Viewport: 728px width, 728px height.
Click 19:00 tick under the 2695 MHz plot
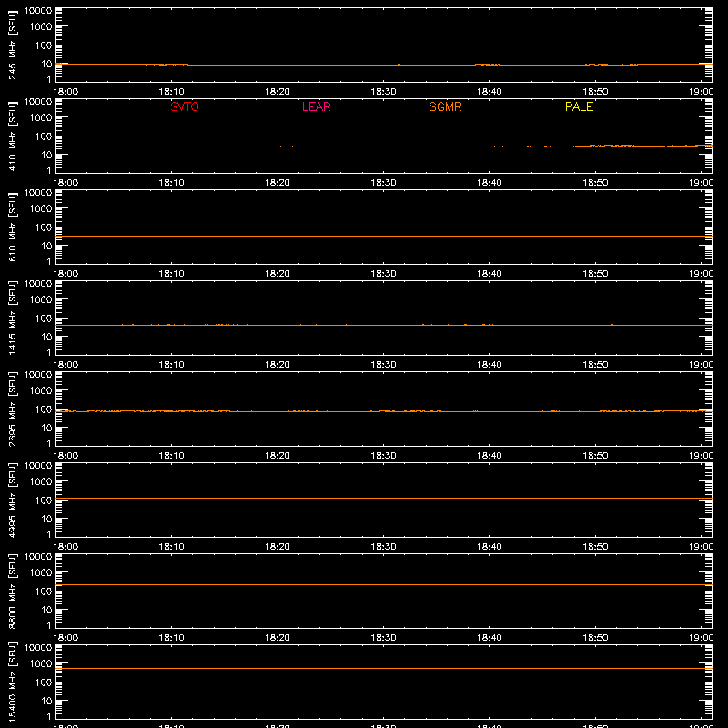point(701,456)
